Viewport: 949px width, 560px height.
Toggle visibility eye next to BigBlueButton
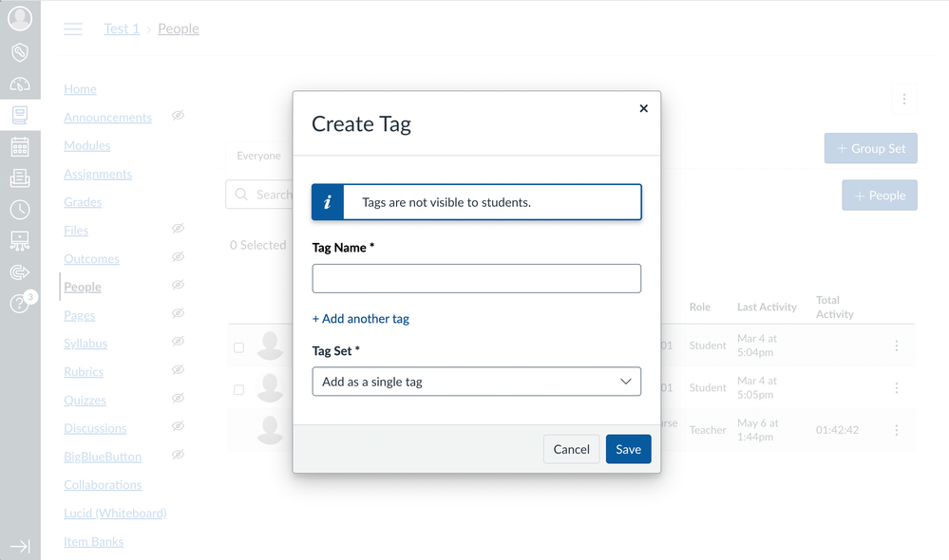pos(178,455)
